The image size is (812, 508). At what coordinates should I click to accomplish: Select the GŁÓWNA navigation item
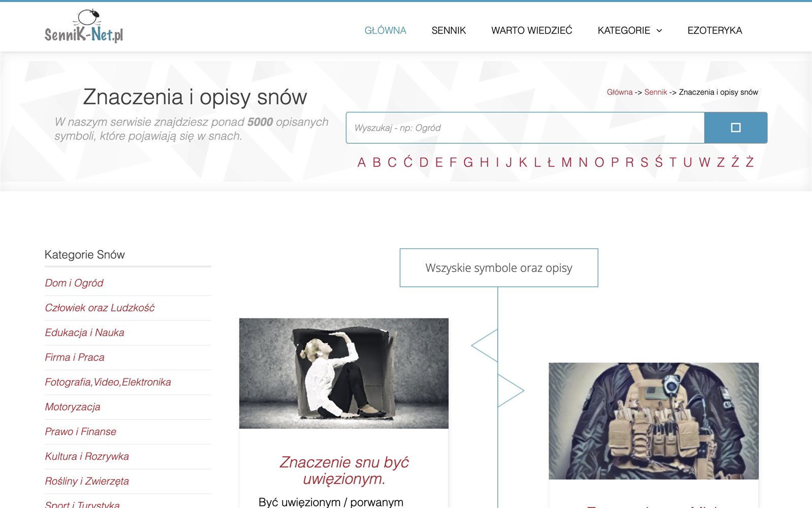tap(385, 30)
